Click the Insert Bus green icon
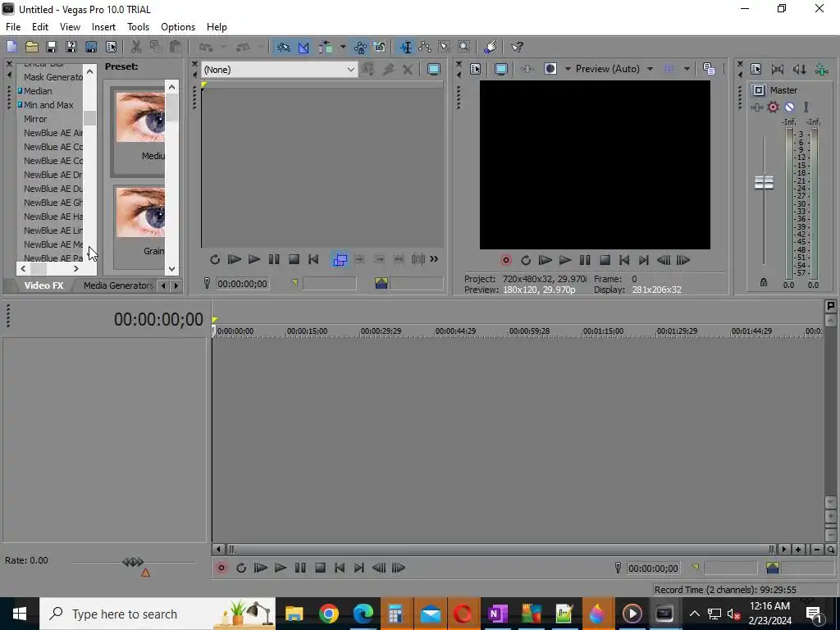 click(x=821, y=69)
